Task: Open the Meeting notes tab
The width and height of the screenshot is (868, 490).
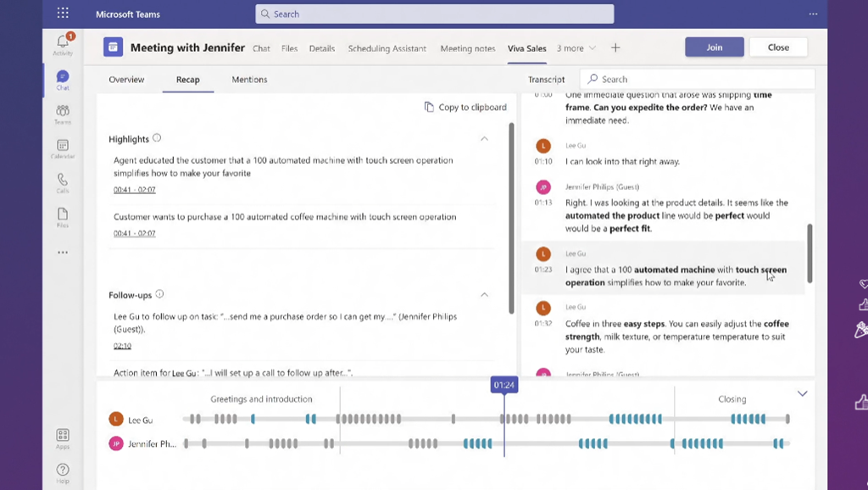Action: (x=467, y=48)
